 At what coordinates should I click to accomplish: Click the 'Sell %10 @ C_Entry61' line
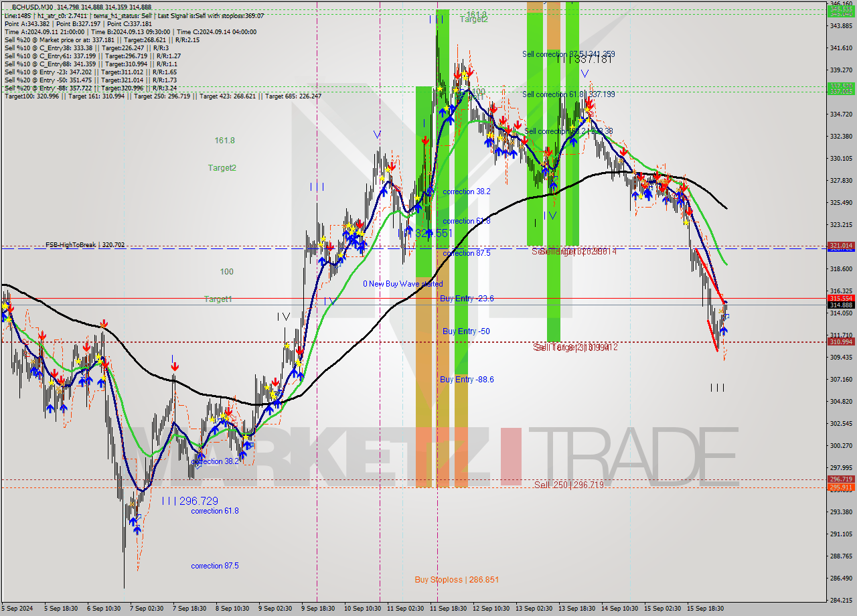(92, 56)
